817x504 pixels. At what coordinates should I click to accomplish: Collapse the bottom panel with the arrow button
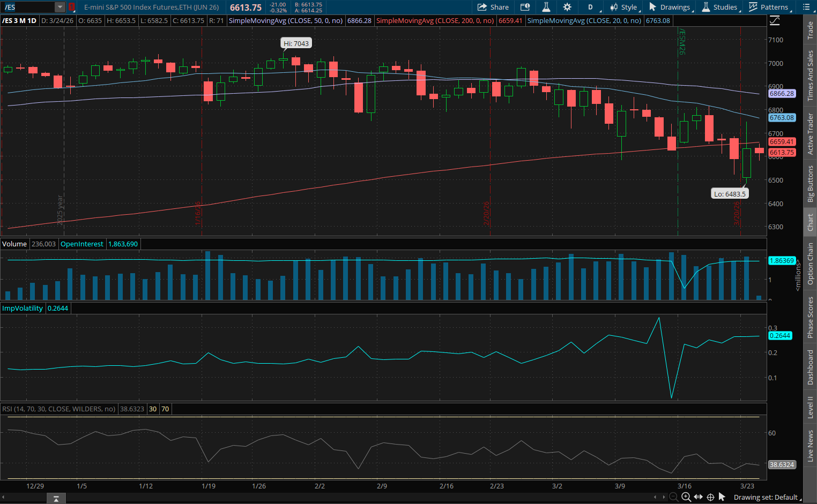(56, 498)
